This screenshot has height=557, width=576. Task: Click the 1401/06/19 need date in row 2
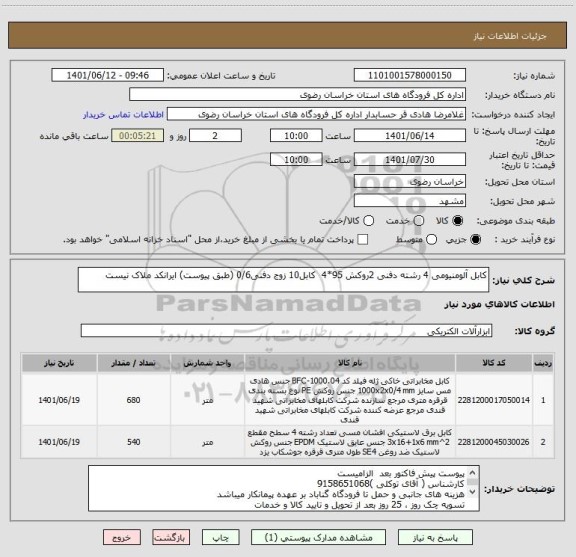click(59, 442)
